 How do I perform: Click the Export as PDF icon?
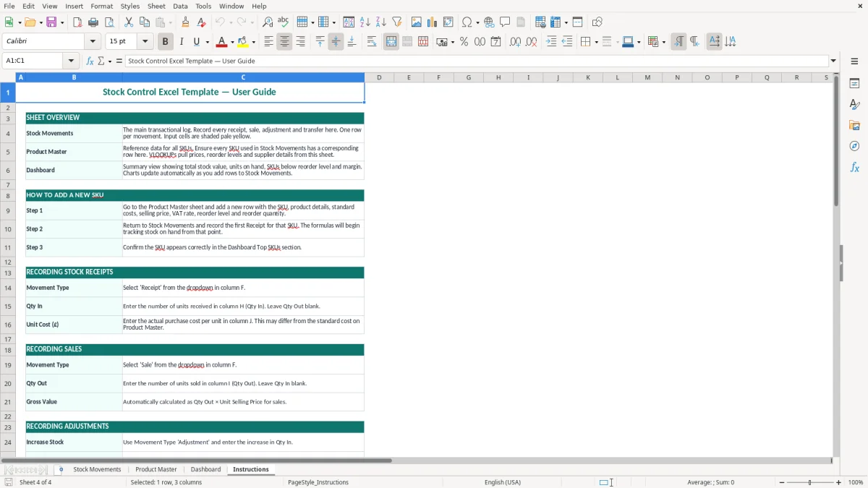[x=77, y=22]
